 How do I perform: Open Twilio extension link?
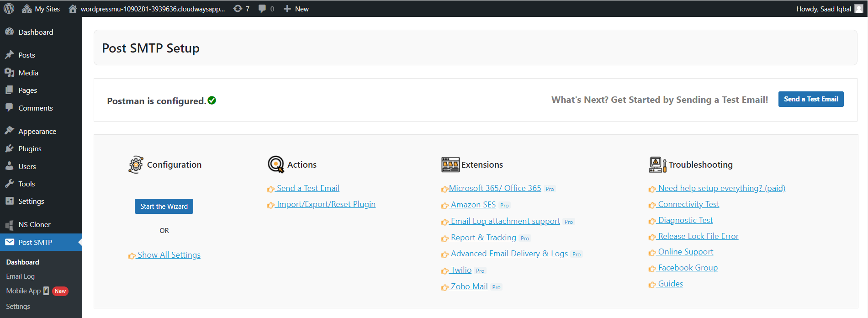461,270
